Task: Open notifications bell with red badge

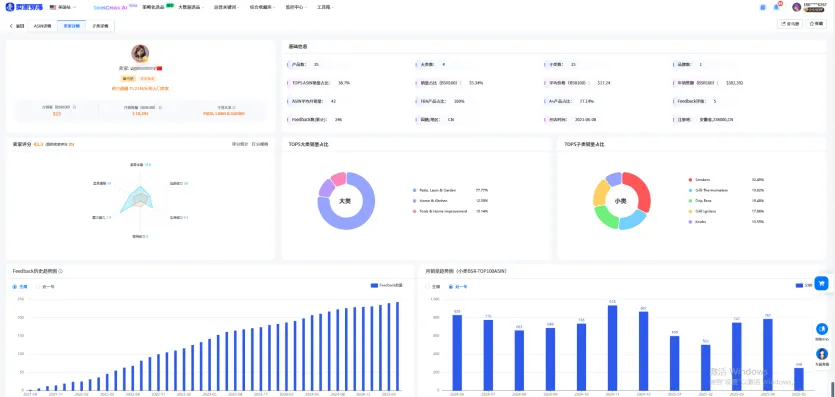Action: click(777, 7)
